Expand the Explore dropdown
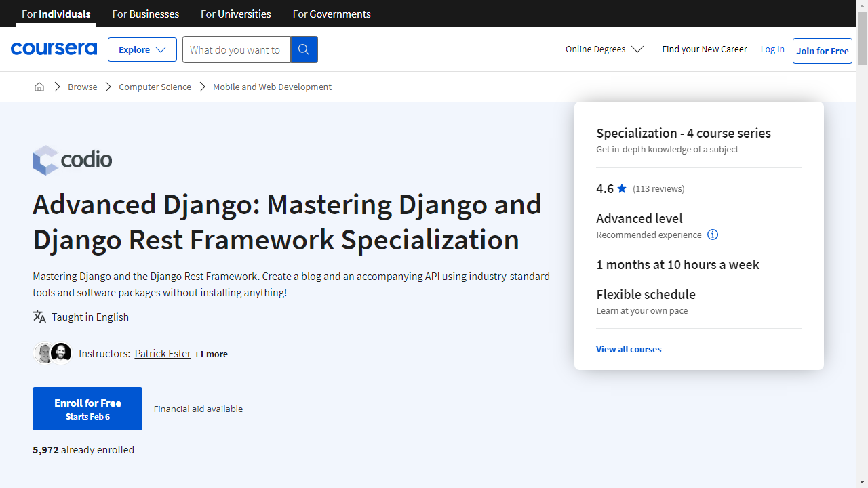 point(142,49)
